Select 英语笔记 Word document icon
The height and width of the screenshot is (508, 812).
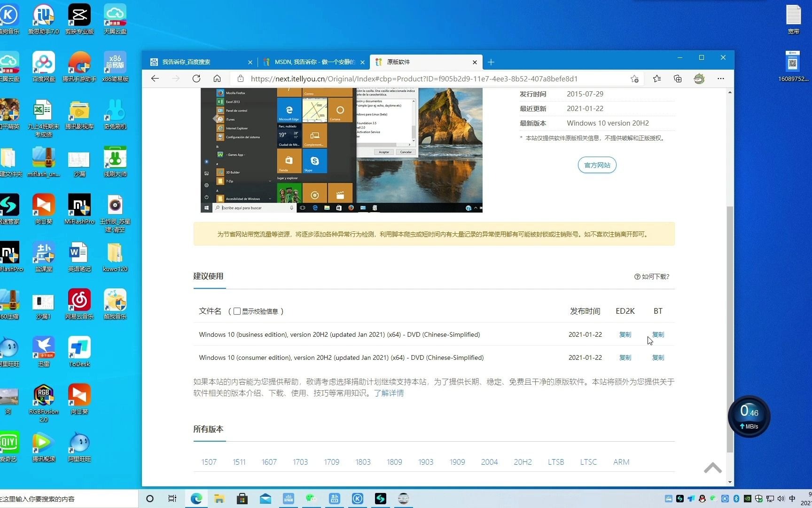point(79,257)
